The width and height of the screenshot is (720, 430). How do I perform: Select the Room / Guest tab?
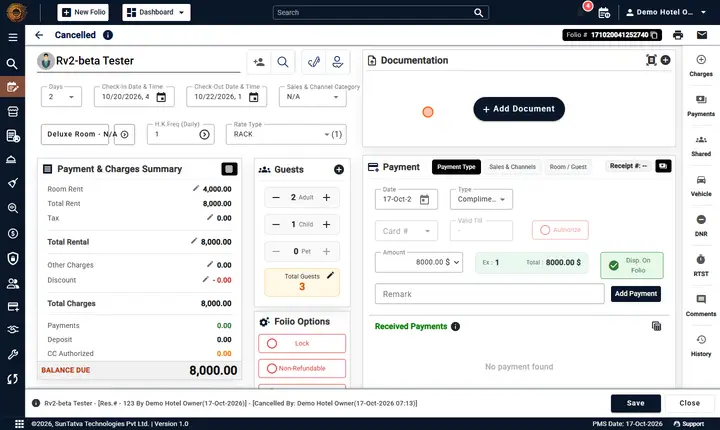click(568, 167)
